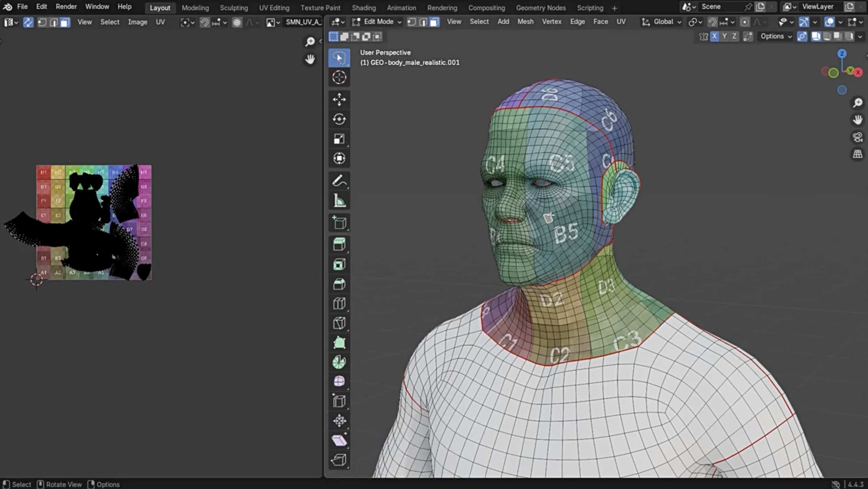Click the red X axis gizmo ball
The width and height of the screenshot is (868, 489).
[858, 72]
